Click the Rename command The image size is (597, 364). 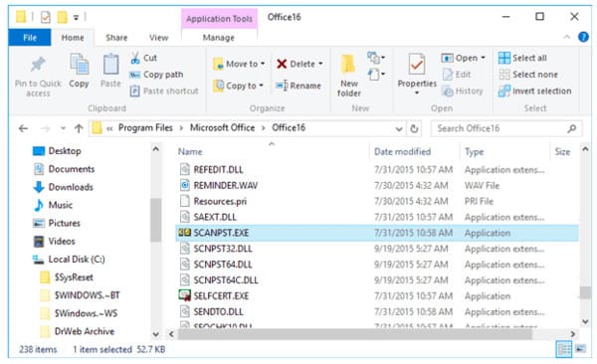[x=298, y=86]
